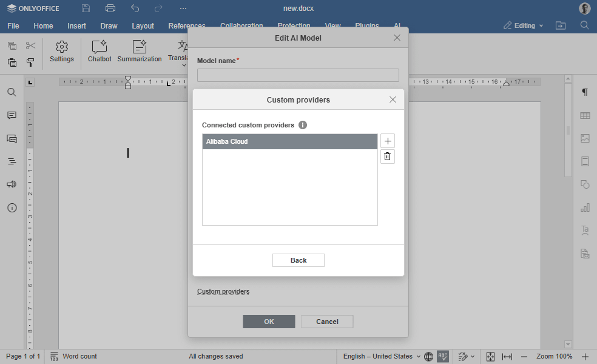
Task: Click the info icon next to Connected custom providers
Action: 303,125
